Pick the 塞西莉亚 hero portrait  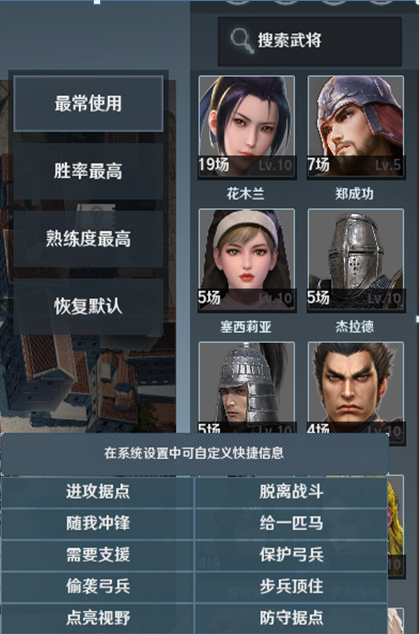coord(247,260)
